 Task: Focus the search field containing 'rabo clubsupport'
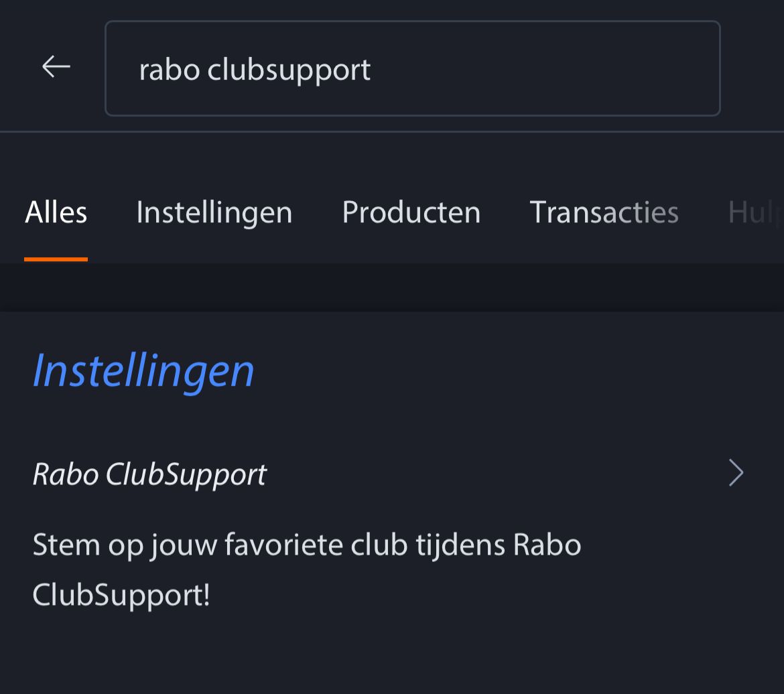[413, 68]
